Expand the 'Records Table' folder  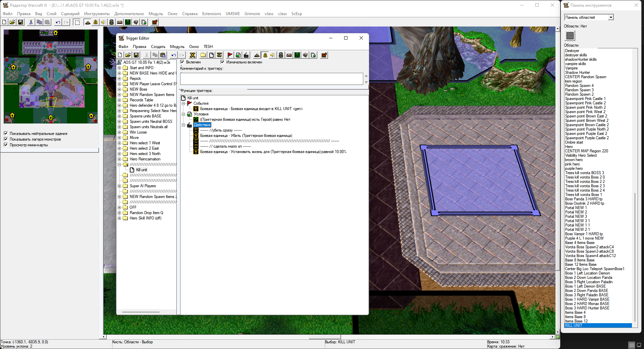pos(119,100)
